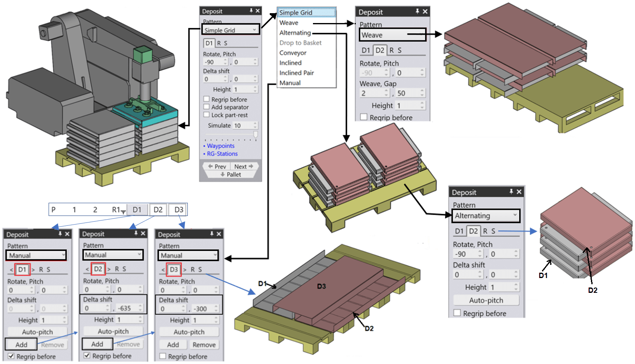Toggle Regrip before in the Weave panel
The width and height of the screenshot is (635, 364).
click(364, 117)
